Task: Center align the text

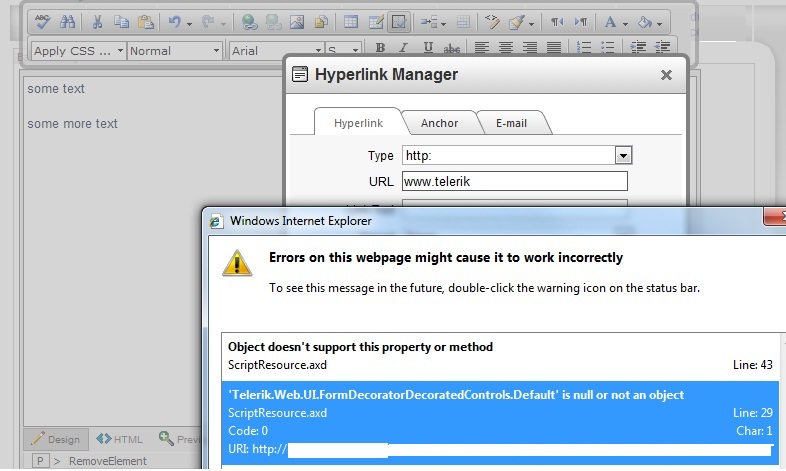Action: click(506, 48)
